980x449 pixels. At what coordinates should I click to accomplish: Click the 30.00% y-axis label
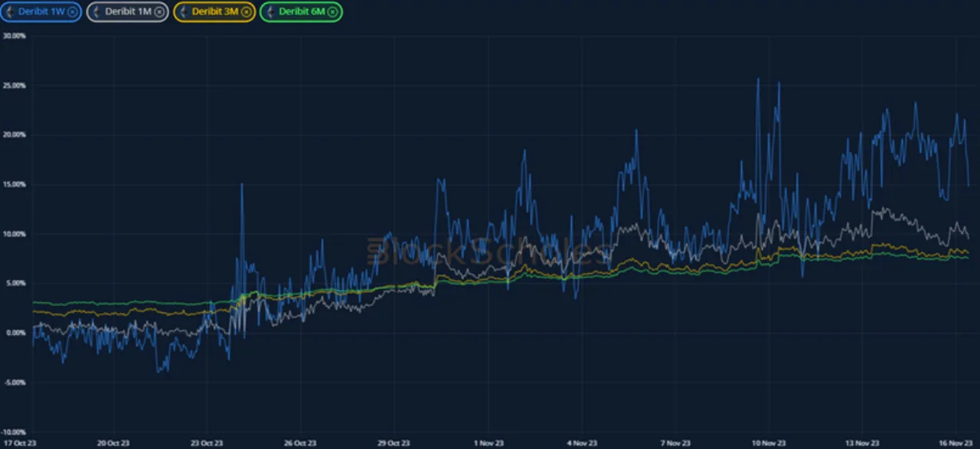pos(14,36)
